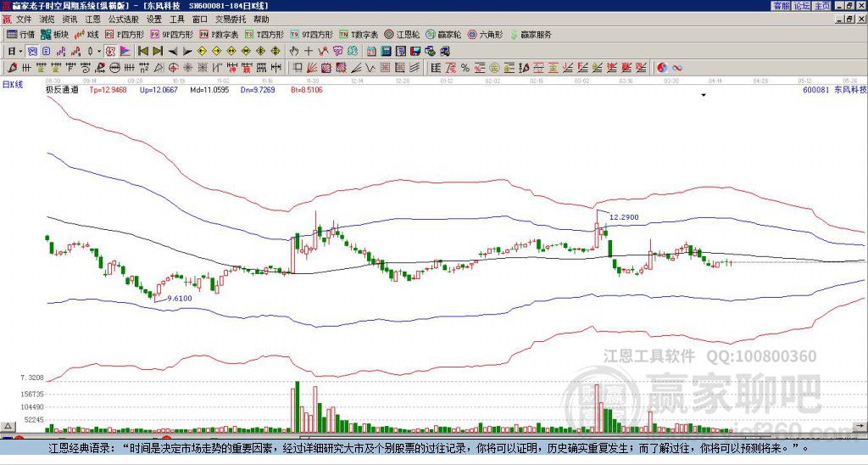Click the 论坛 forum link
The height and width of the screenshot is (465, 868).
pyautogui.click(x=801, y=6)
